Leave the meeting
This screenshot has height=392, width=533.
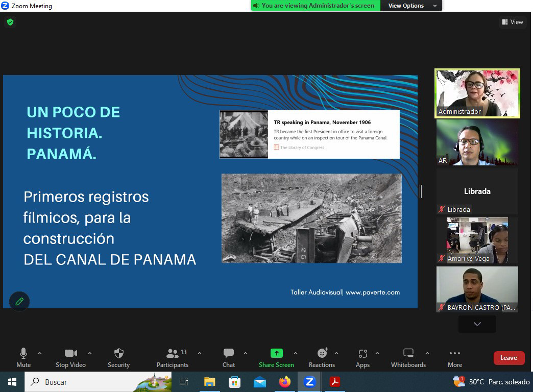coord(508,357)
